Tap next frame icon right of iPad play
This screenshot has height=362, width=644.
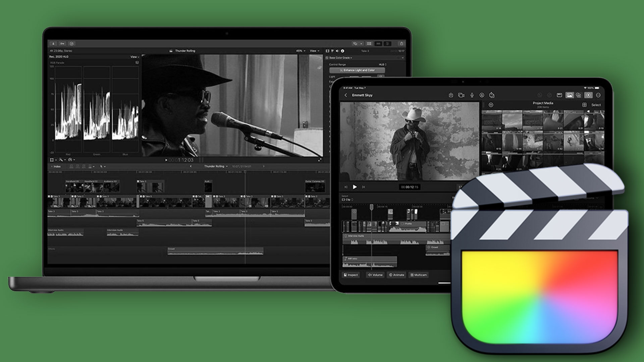(363, 187)
